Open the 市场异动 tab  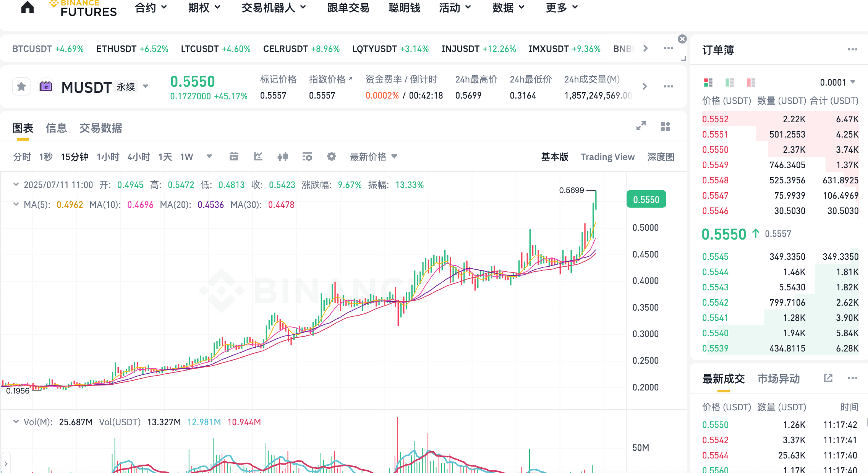click(778, 379)
